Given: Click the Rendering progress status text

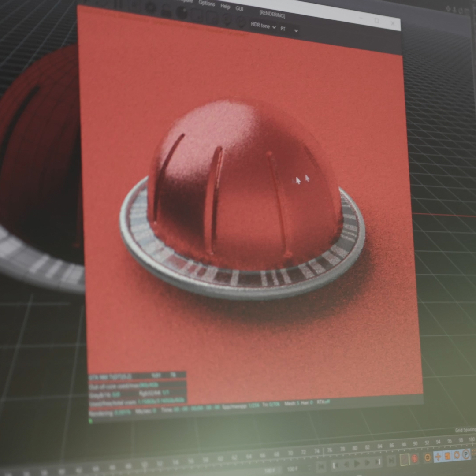Looking at the screenshot, I should [110, 413].
